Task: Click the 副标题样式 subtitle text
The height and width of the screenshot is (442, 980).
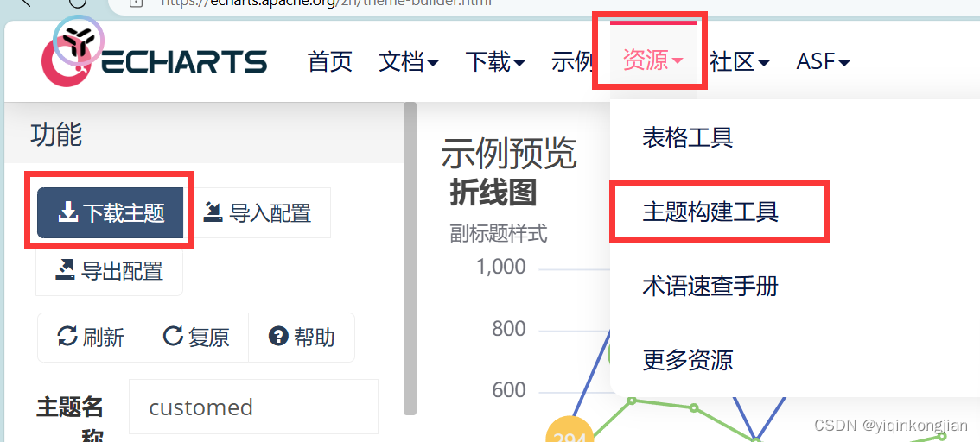Action: click(499, 234)
